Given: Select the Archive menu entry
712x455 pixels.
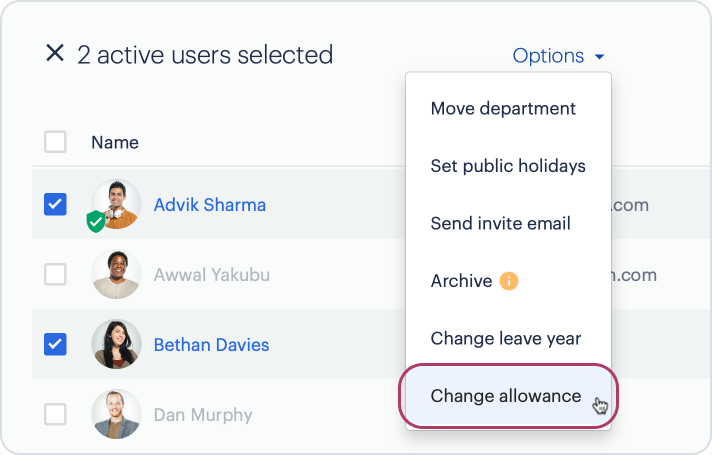Looking at the screenshot, I should pos(508,281).
